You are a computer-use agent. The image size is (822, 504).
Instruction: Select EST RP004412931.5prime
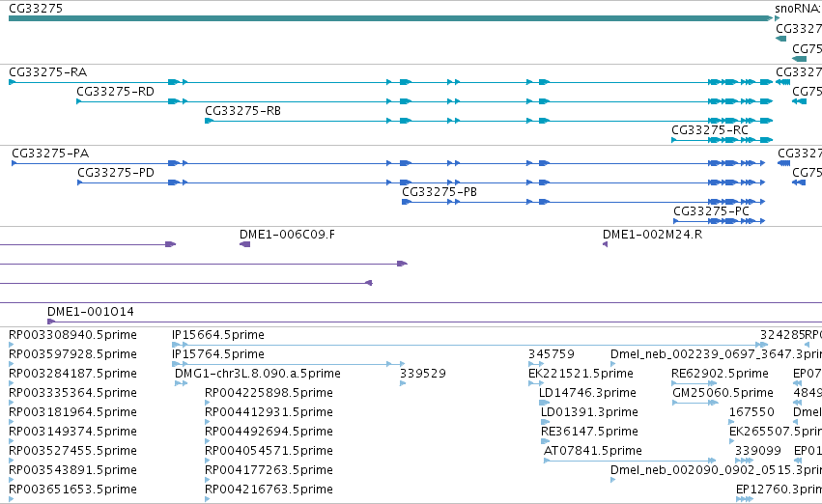point(269,412)
